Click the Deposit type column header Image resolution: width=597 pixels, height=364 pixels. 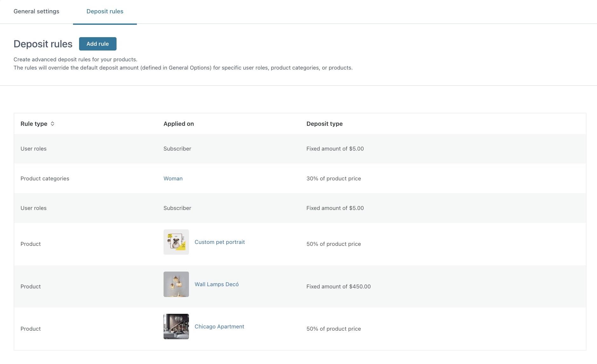(x=324, y=124)
